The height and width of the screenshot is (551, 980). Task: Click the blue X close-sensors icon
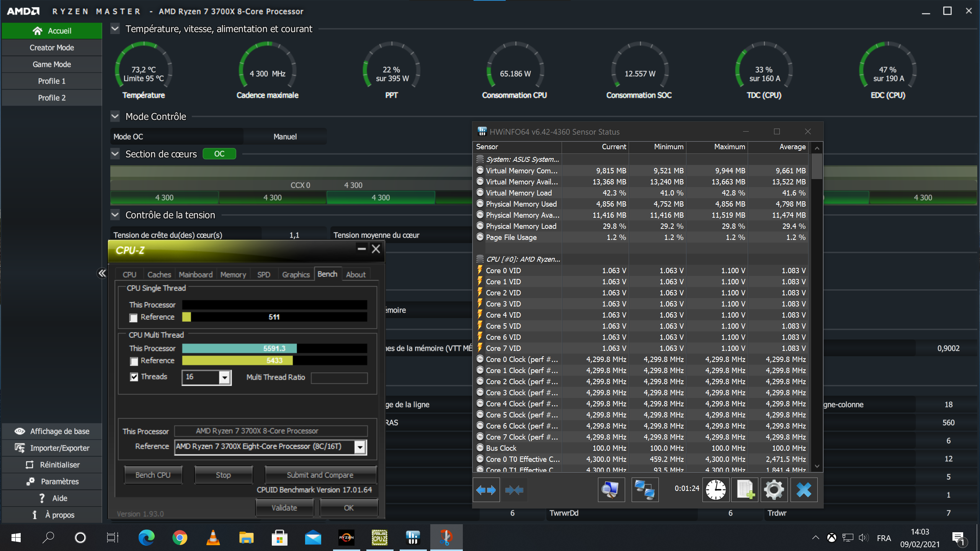[x=804, y=489]
